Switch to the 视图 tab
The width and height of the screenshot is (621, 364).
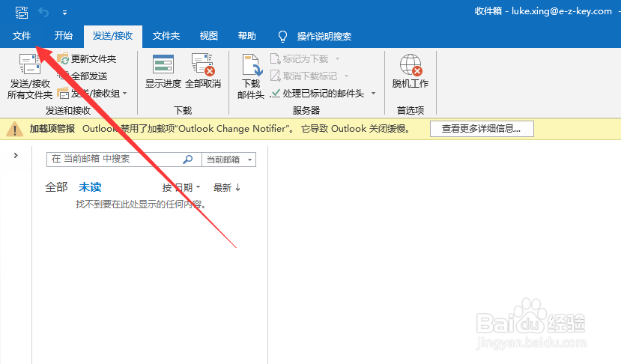[209, 36]
